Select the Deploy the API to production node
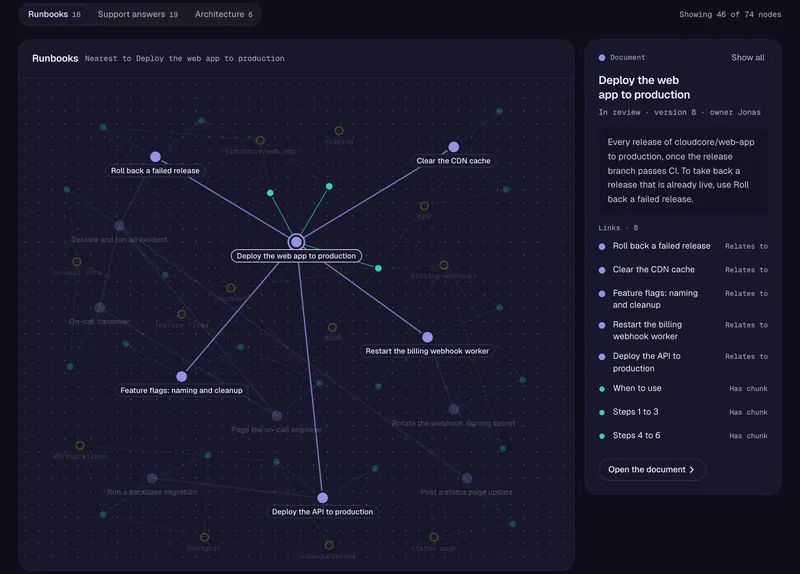 322,498
